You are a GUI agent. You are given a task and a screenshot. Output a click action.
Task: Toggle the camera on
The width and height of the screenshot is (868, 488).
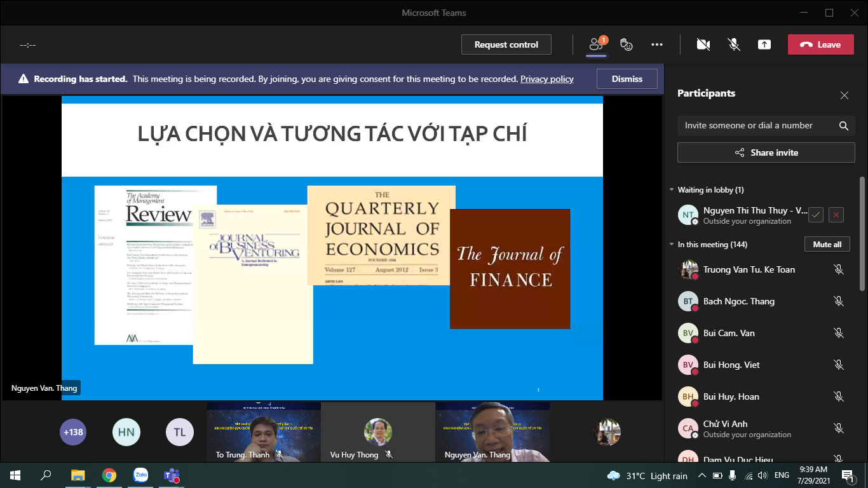703,44
